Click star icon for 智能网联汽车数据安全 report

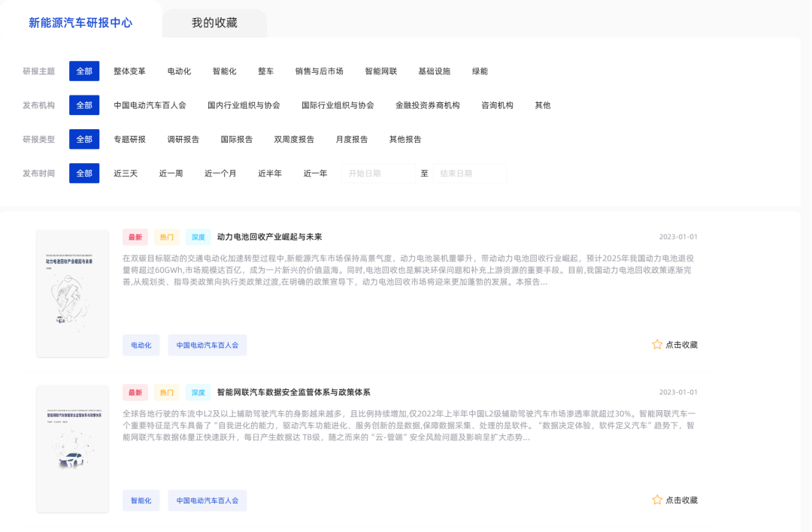click(657, 500)
